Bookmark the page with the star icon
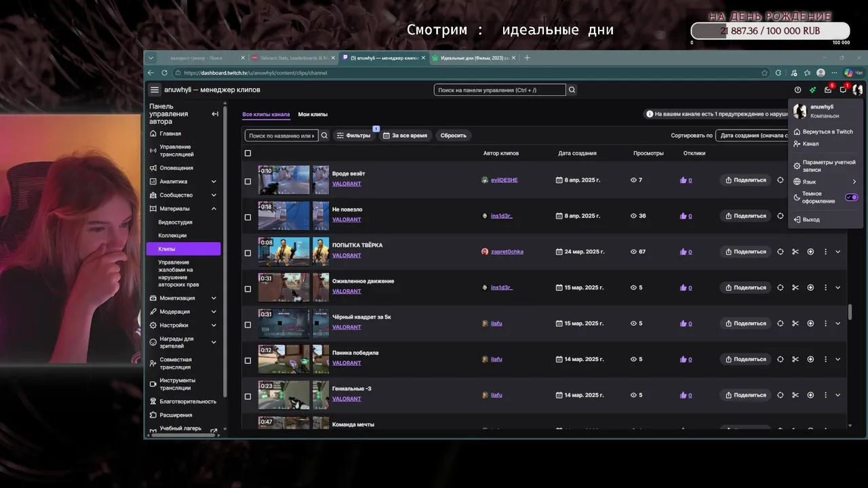 (x=764, y=73)
